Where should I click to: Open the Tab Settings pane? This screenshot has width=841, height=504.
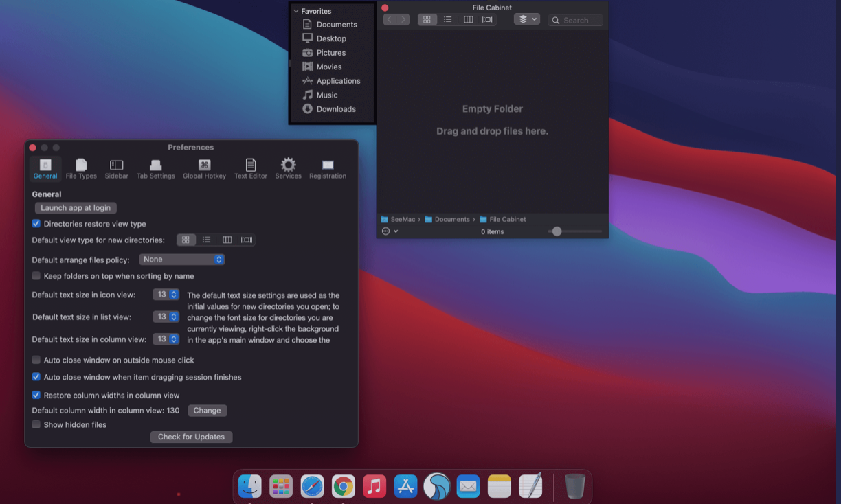[x=156, y=168]
